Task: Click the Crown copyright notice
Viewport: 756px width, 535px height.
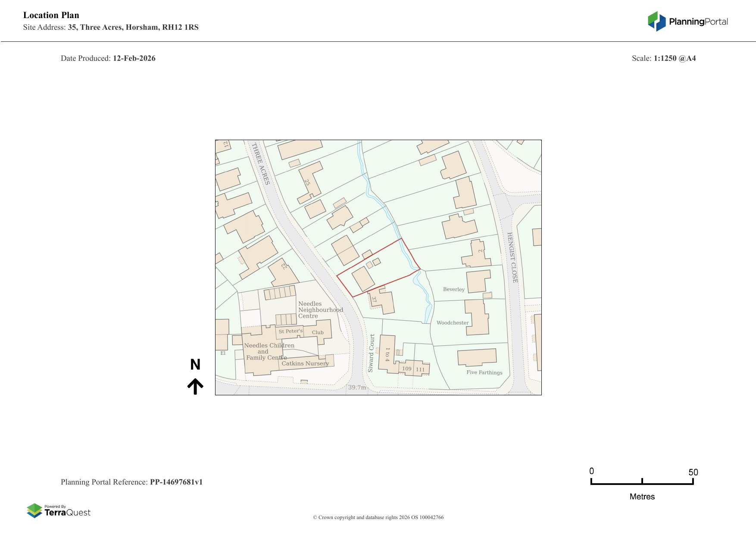Action: 378,517
